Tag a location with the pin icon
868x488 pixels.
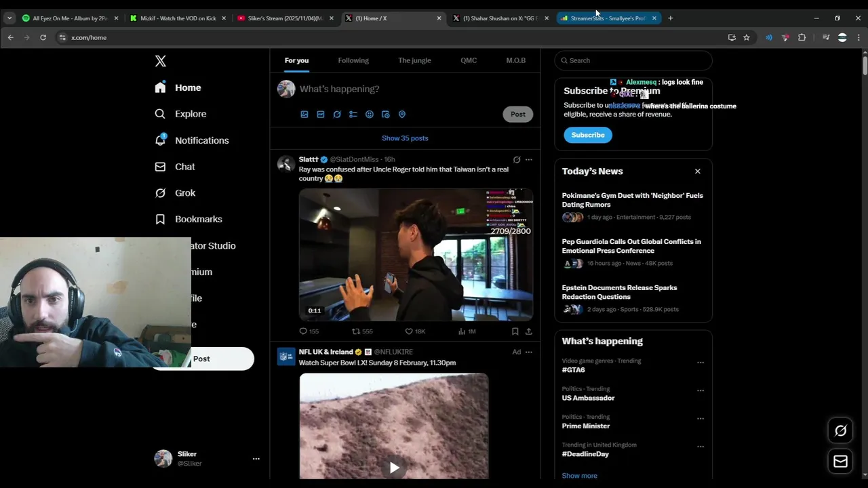[x=402, y=115]
